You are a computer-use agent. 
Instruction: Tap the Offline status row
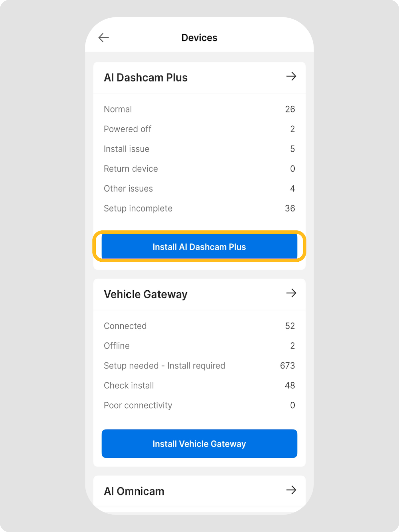coord(199,346)
